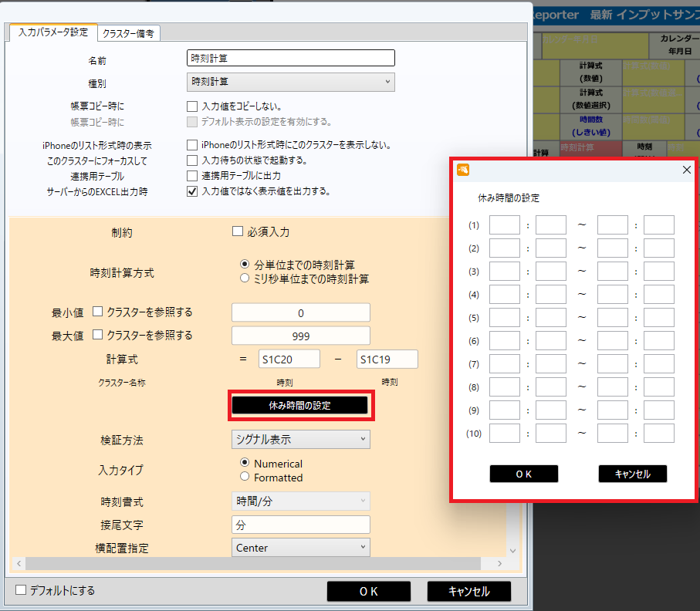Screen dimensions: 700x611
Task: Check 入力値をコピーしない checkbox
Action: [192, 106]
